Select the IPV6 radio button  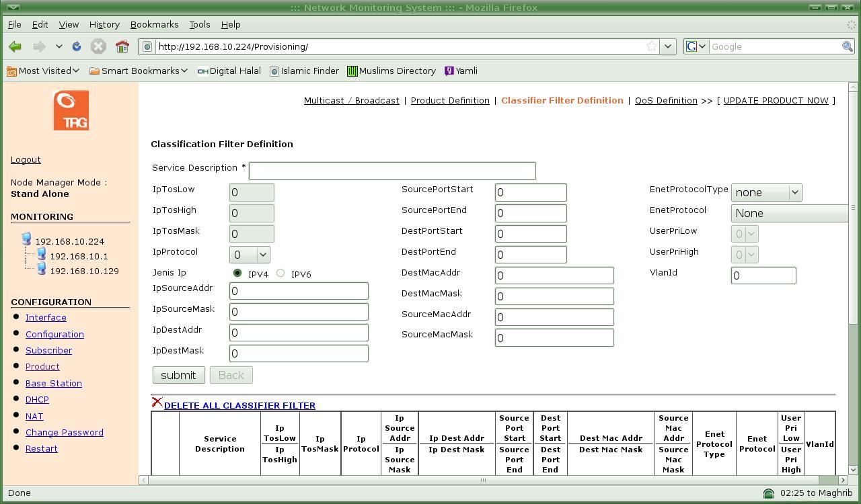[280, 273]
